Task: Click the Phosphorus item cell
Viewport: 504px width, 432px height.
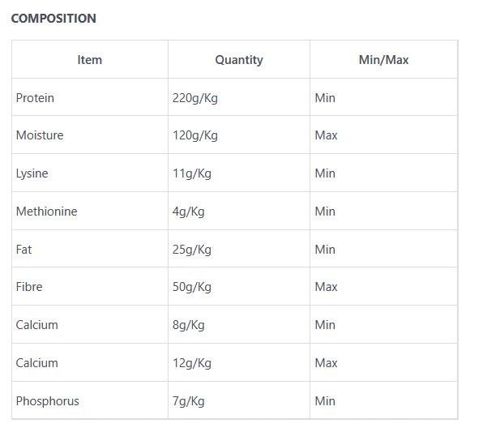Action: tap(48, 401)
